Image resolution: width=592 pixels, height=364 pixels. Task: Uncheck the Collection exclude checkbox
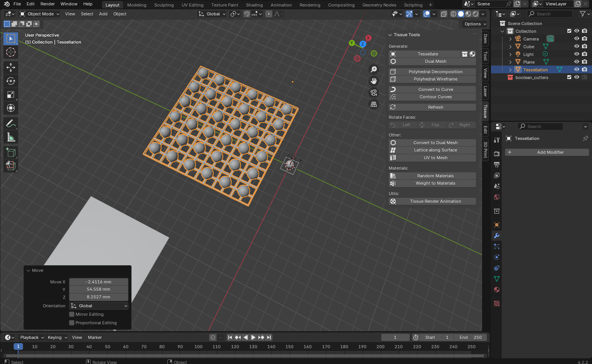[569, 31]
